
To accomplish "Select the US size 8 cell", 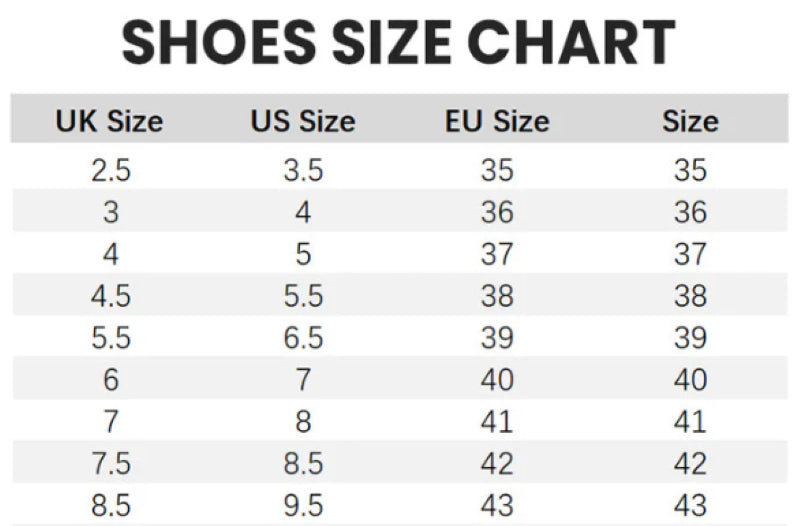I will click(303, 421).
